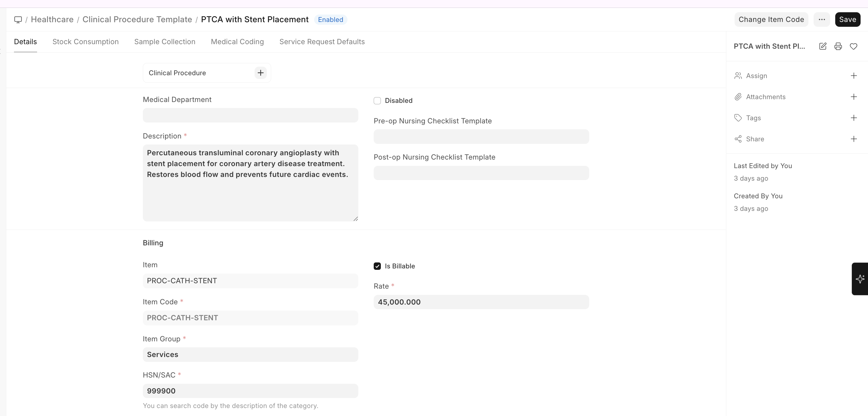Click the Change Item Code button
This screenshot has height=416, width=868.
(x=771, y=20)
